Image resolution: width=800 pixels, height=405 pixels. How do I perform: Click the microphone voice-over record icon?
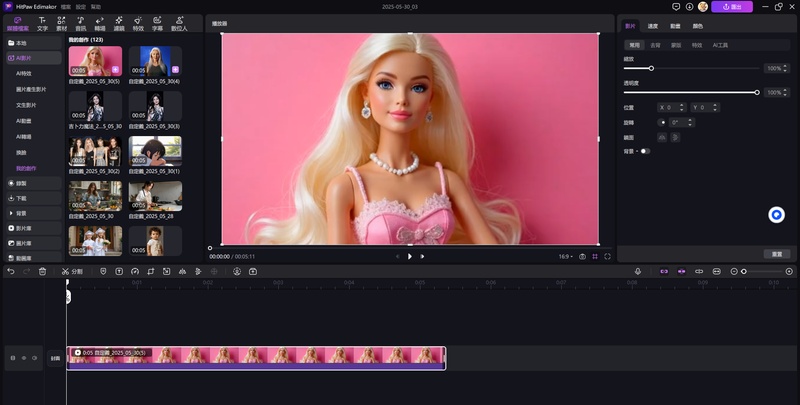pos(638,271)
